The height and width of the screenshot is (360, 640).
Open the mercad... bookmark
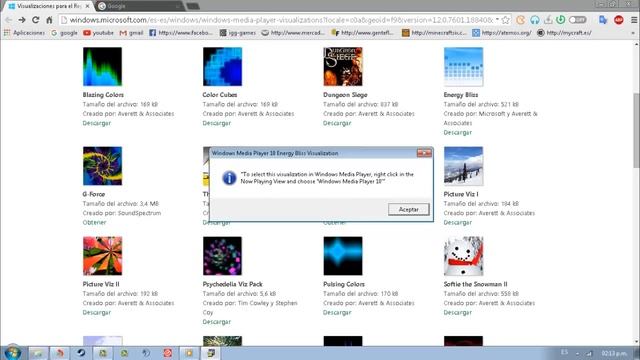pos(293,33)
